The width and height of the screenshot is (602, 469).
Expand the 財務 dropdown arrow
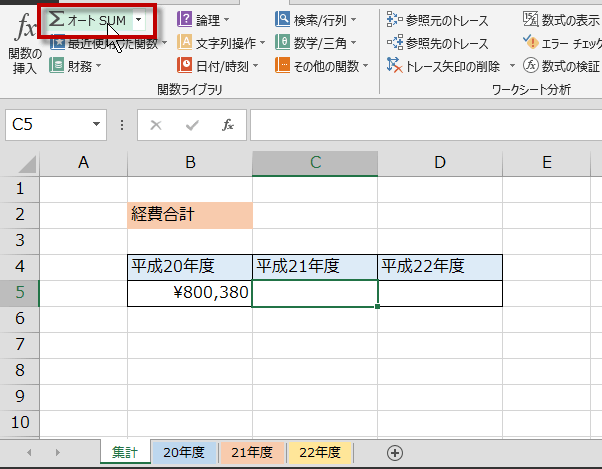tap(98, 66)
